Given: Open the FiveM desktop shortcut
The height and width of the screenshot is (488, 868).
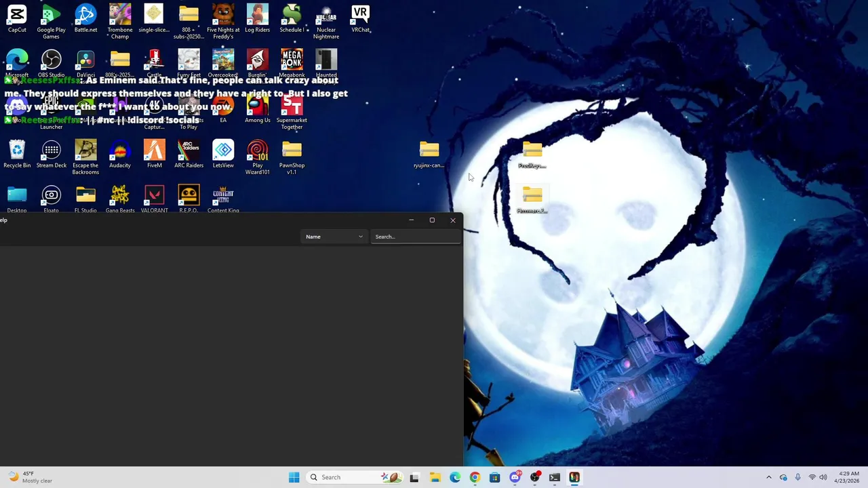Looking at the screenshot, I should (154, 154).
